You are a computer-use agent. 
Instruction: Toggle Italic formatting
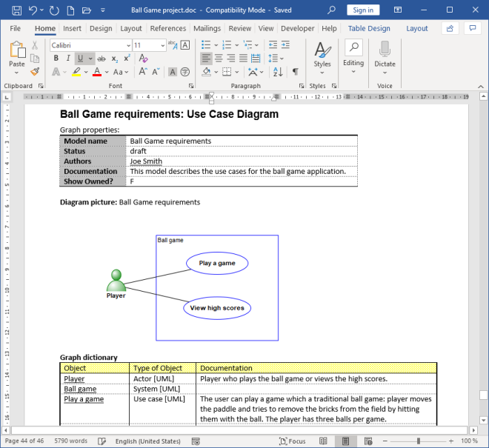tap(68, 58)
